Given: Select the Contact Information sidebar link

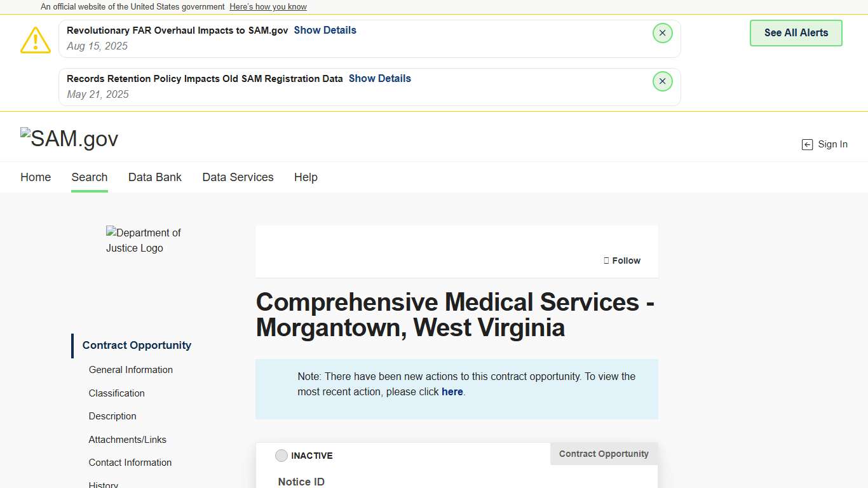Looking at the screenshot, I should 130,463.
